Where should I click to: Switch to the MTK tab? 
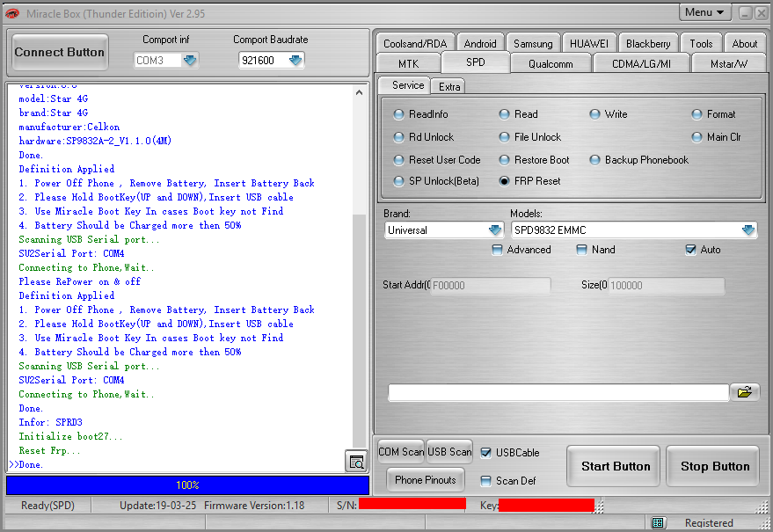[408, 63]
